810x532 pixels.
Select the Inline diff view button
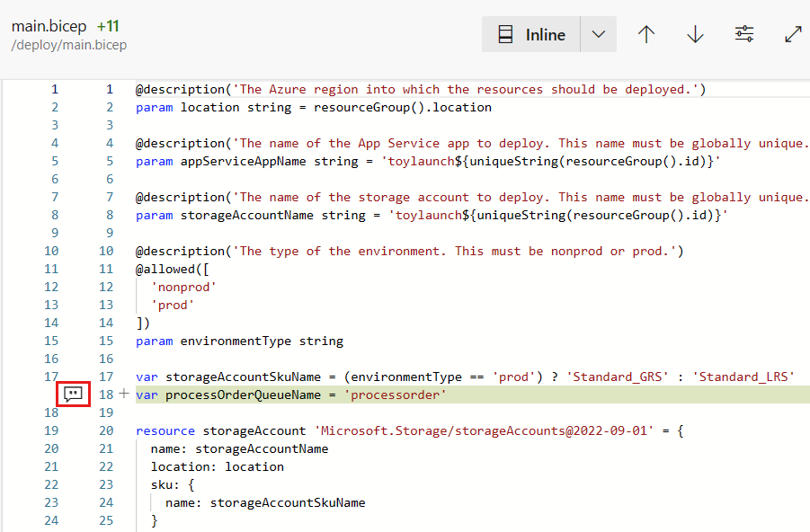531,35
